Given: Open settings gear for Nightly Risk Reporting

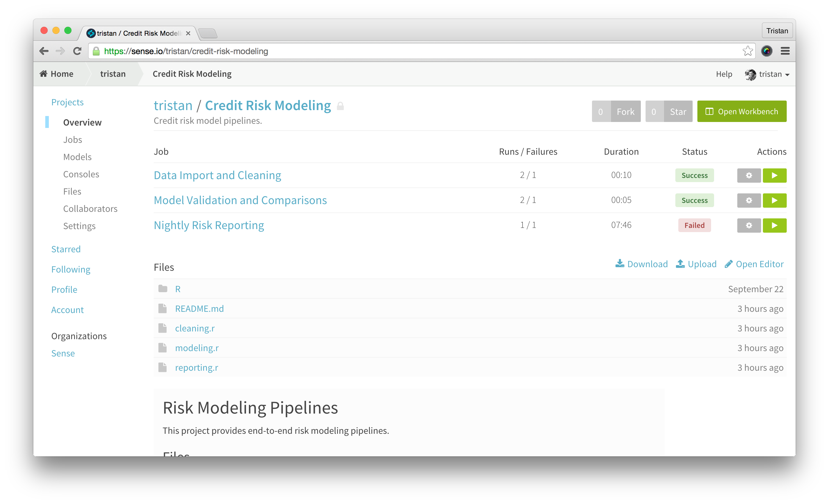Looking at the screenshot, I should 749,225.
